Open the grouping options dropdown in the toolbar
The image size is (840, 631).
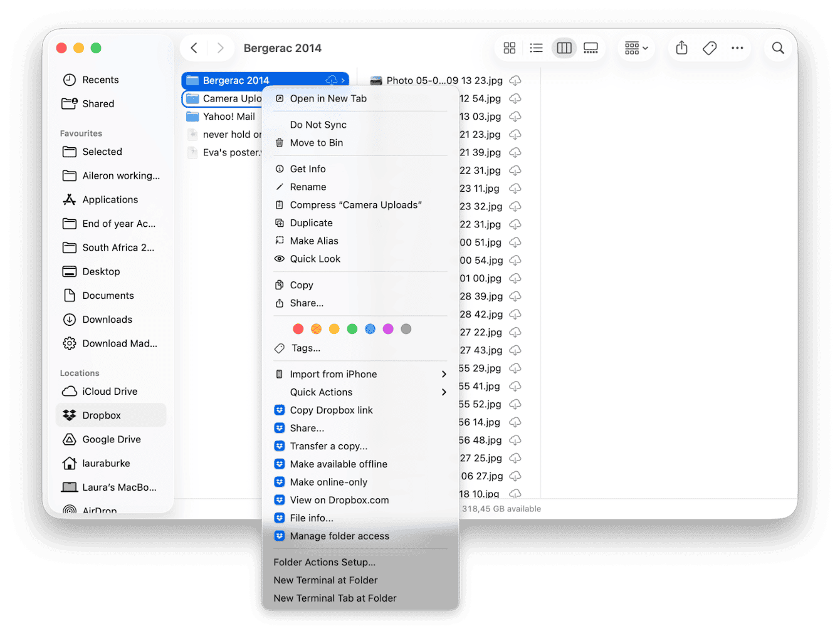click(636, 48)
